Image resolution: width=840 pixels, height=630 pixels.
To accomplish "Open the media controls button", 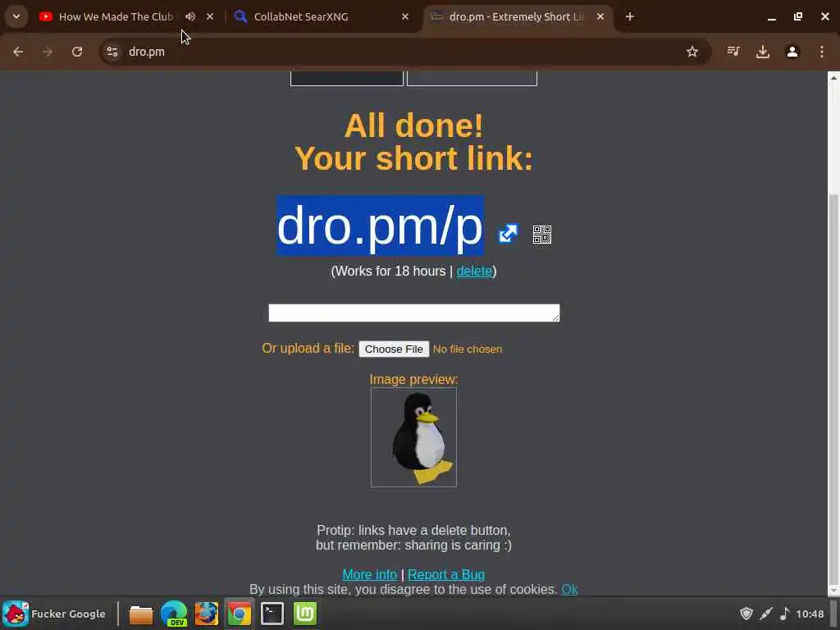I will pos(733,52).
